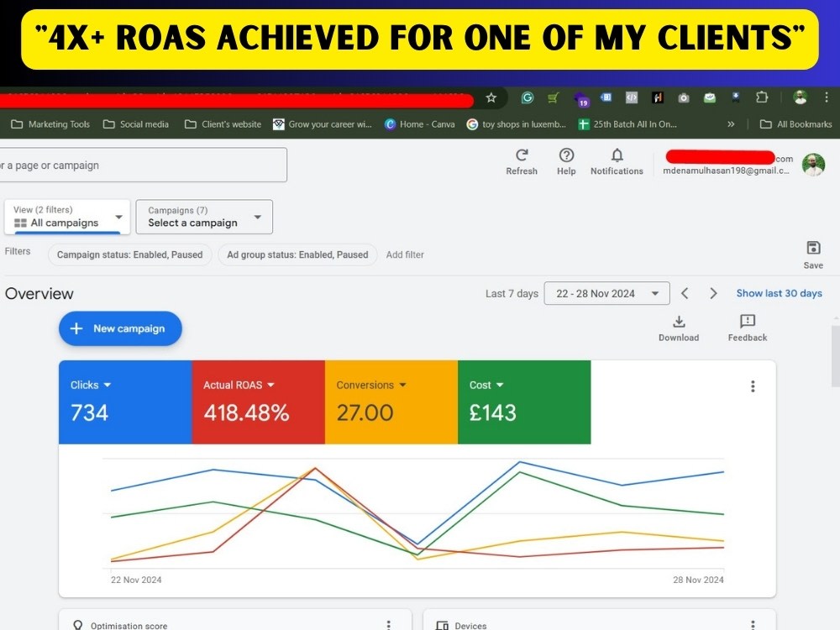Open the Extensions puzzle icon
This screenshot has height=630, width=840.
(x=761, y=97)
